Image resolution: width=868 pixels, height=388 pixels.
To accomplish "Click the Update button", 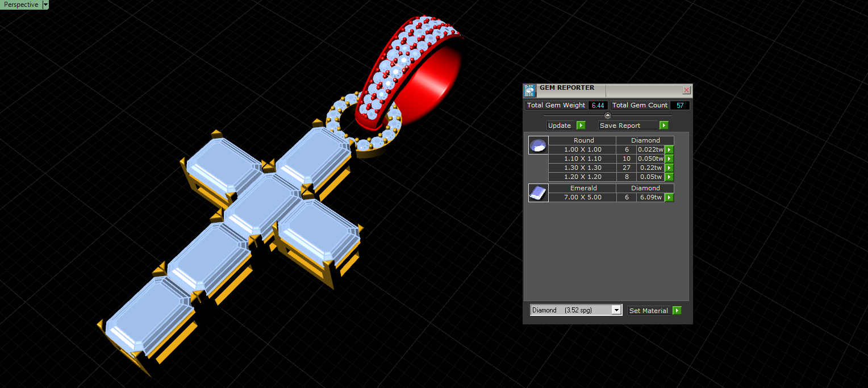I will tap(561, 126).
